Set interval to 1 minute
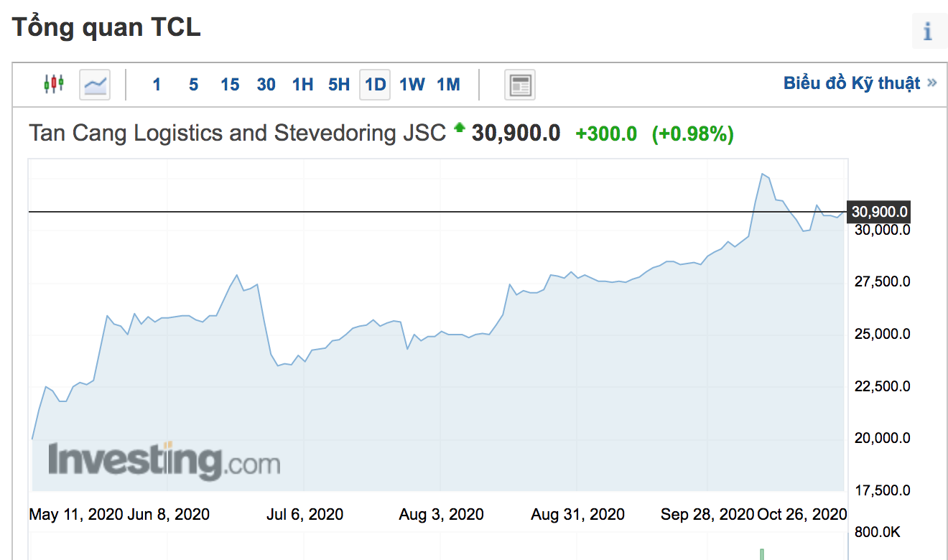Image resolution: width=948 pixels, height=560 pixels. coord(157,85)
